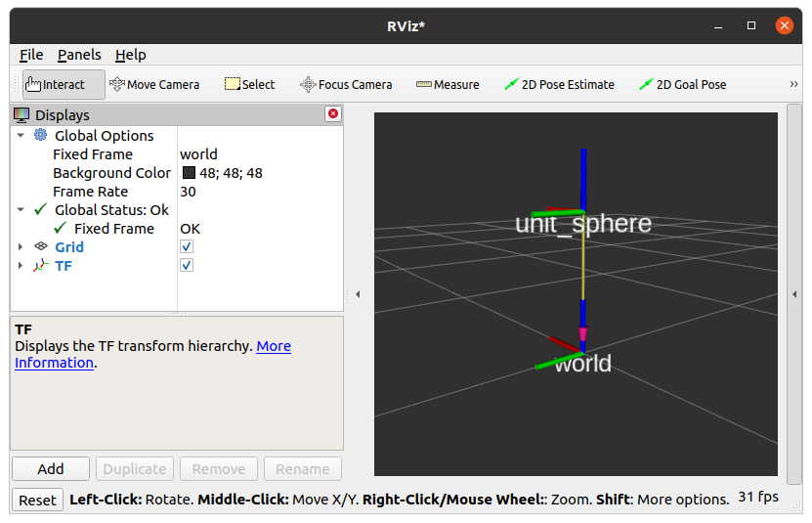Select the Global Options row
The width and height of the screenshot is (812, 523).
177,135
